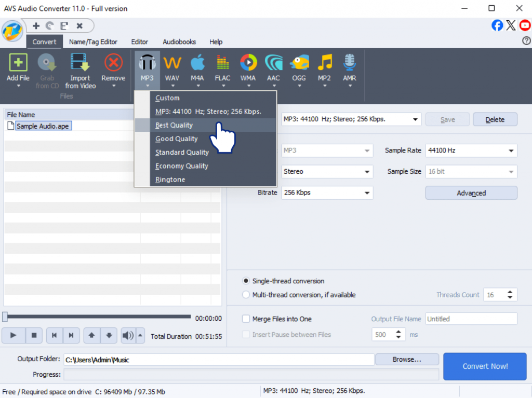
Task: Switch to the Convert tab
Action: (x=44, y=42)
